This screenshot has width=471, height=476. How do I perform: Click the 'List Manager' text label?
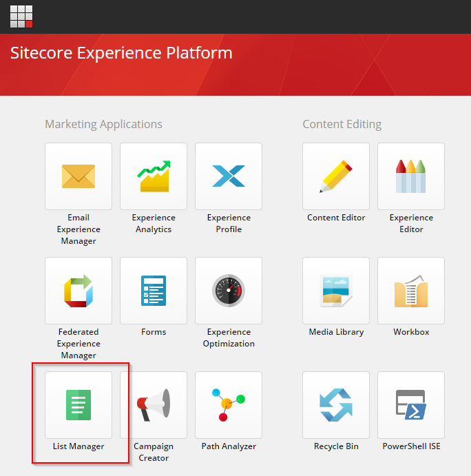[78, 446]
